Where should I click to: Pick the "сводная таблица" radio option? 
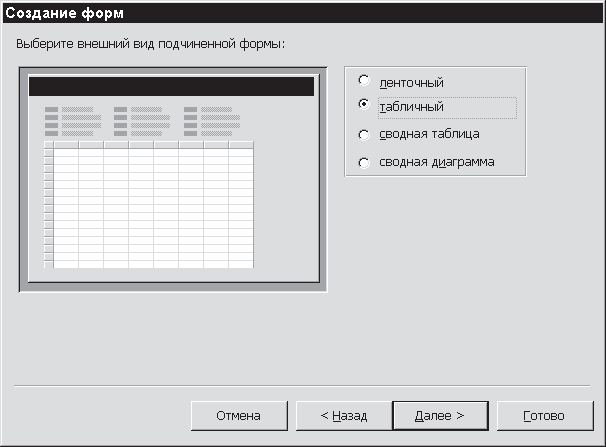[x=364, y=133]
